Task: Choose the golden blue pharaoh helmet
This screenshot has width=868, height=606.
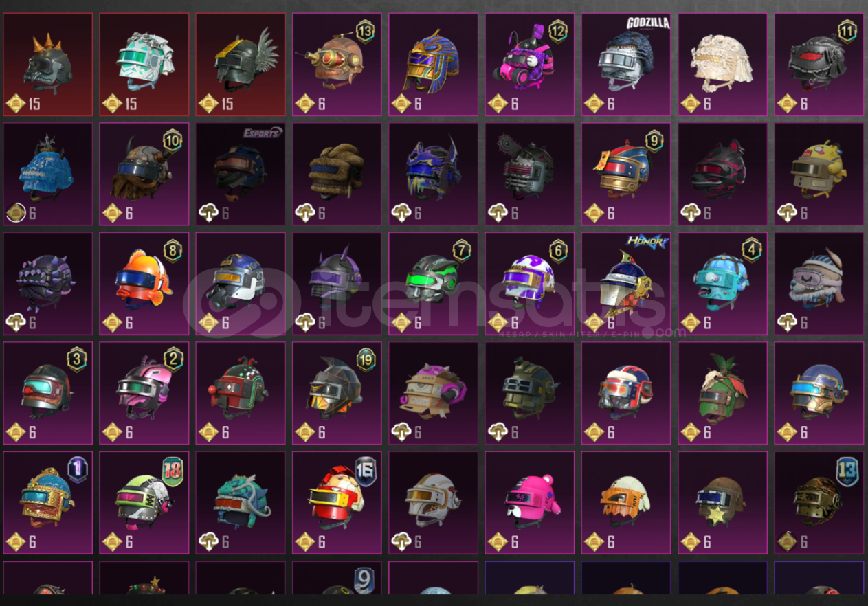Action: [x=434, y=65]
